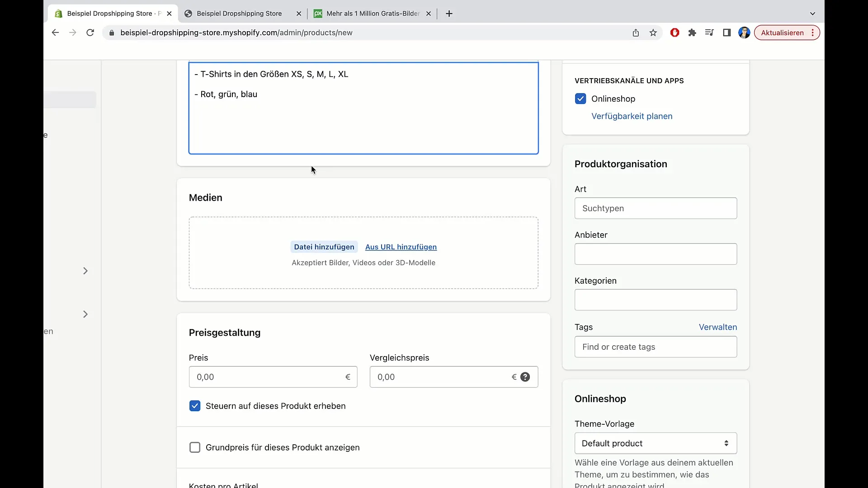Click the Pixabay favicon on the third tab
Image resolution: width=868 pixels, height=488 pixels.
tap(318, 14)
